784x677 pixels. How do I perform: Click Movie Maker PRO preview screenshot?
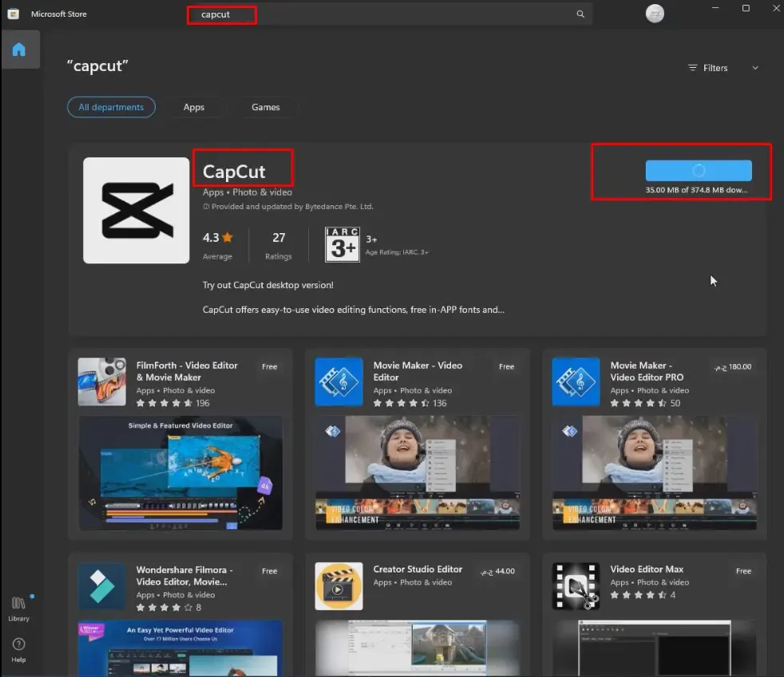click(655, 473)
